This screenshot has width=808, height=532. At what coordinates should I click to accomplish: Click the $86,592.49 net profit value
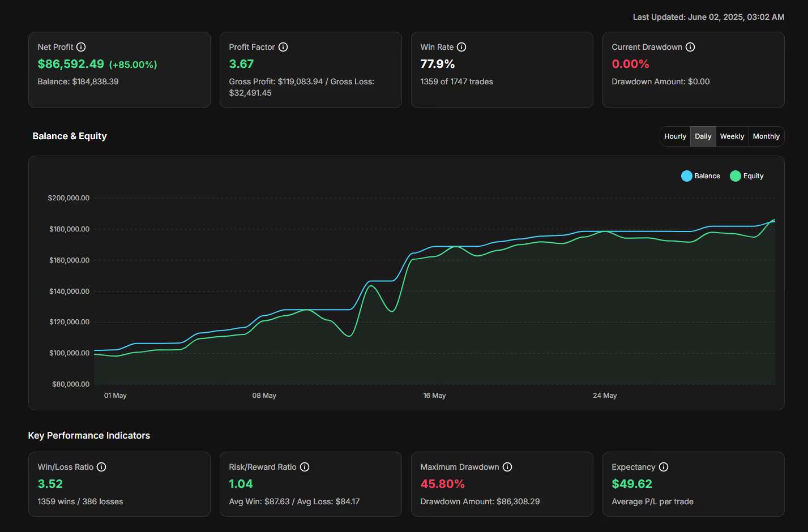[71, 64]
